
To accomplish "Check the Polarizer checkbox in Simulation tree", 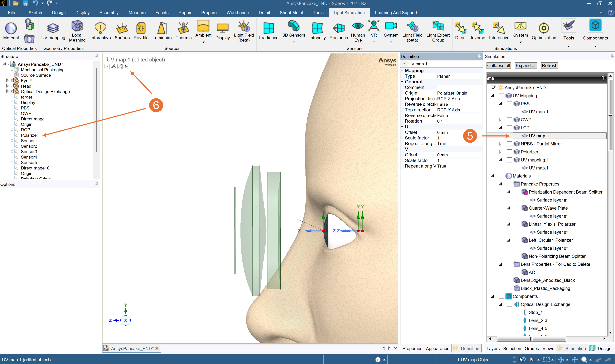I will coord(509,152).
